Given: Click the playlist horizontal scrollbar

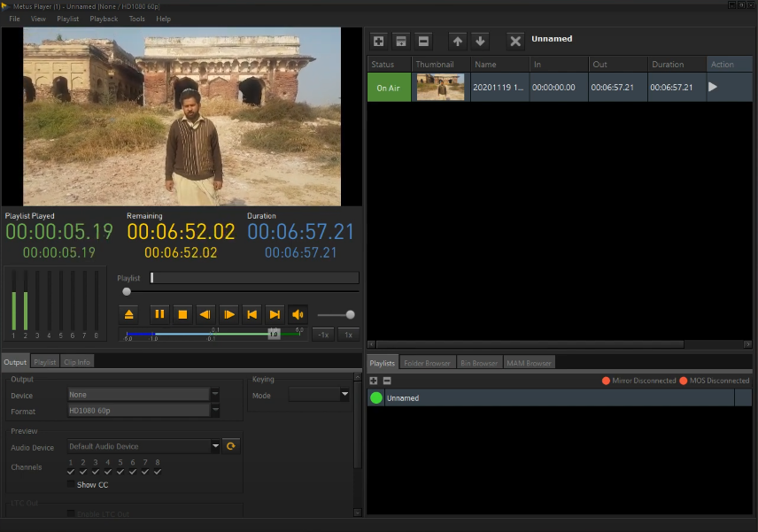Looking at the screenshot, I should [x=530, y=344].
